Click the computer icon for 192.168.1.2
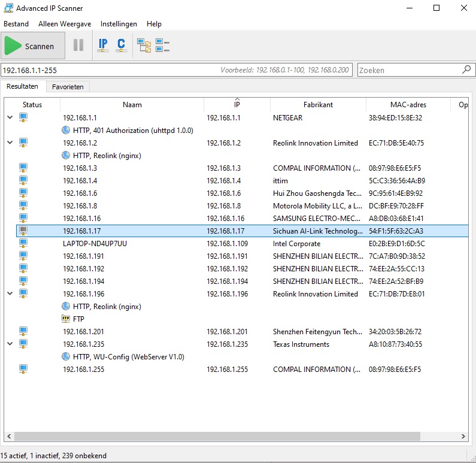The height and width of the screenshot is (463, 476). 23,143
